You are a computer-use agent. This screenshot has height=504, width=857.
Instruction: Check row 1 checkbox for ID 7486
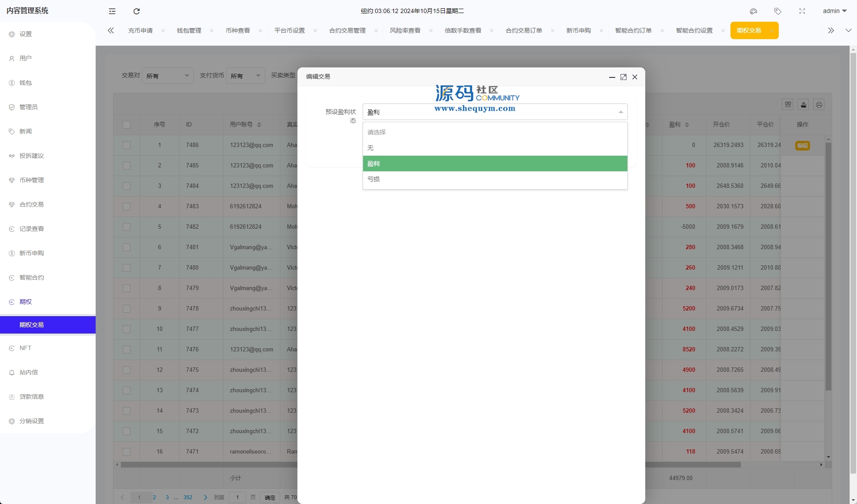127,145
